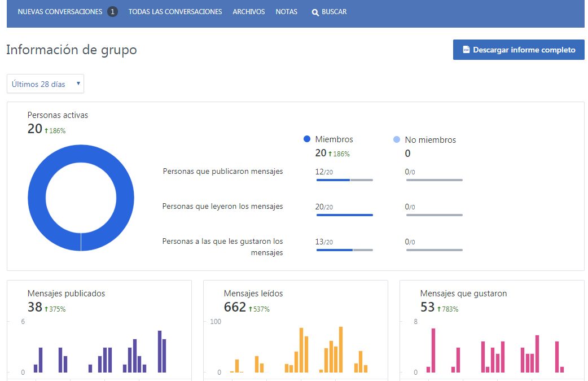
Task: Click the light blue No miembros dot
Action: tap(396, 139)
